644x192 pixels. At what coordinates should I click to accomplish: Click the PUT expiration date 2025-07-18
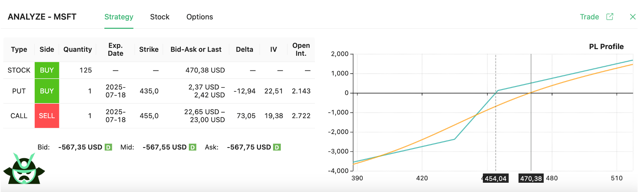coord(115,91)
